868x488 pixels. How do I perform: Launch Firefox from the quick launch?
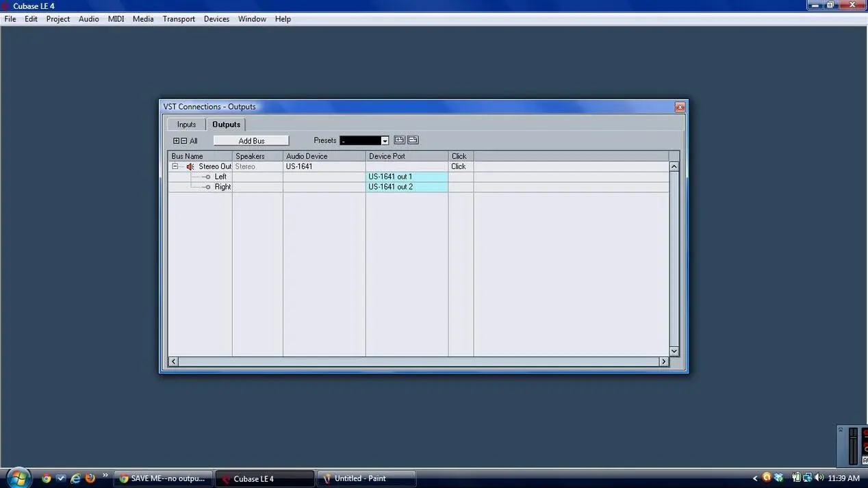(x=90, y=478)
